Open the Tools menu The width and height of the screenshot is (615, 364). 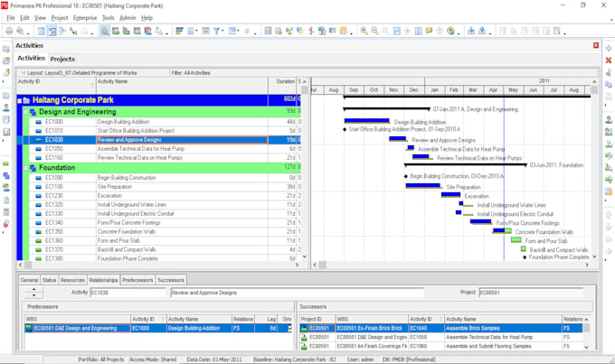(109, 18)
